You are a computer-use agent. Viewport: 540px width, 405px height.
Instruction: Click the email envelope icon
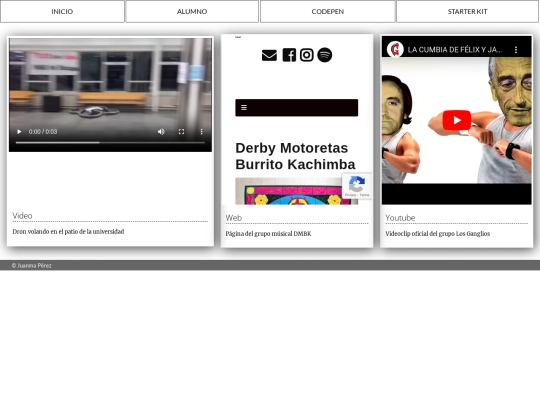(x=269, y=55)
